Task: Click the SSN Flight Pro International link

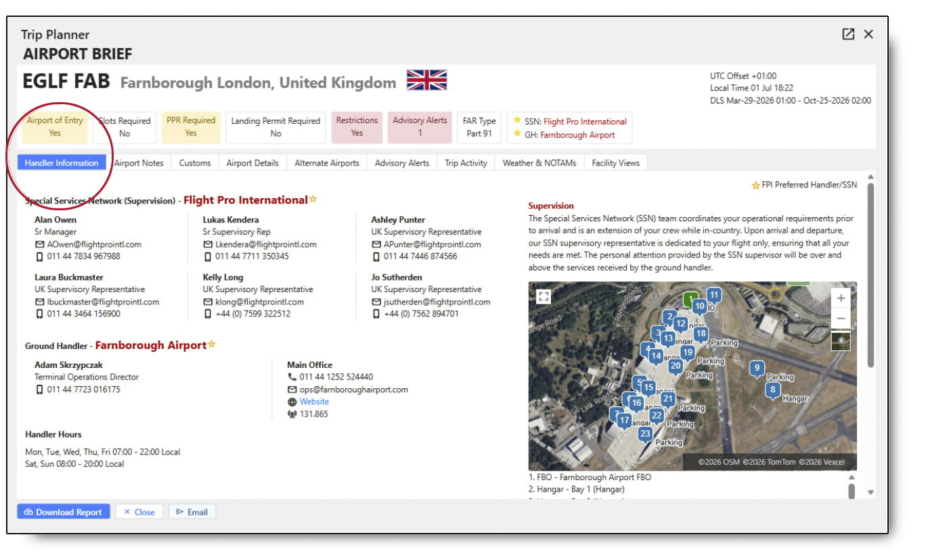Action: pos(585,122)
